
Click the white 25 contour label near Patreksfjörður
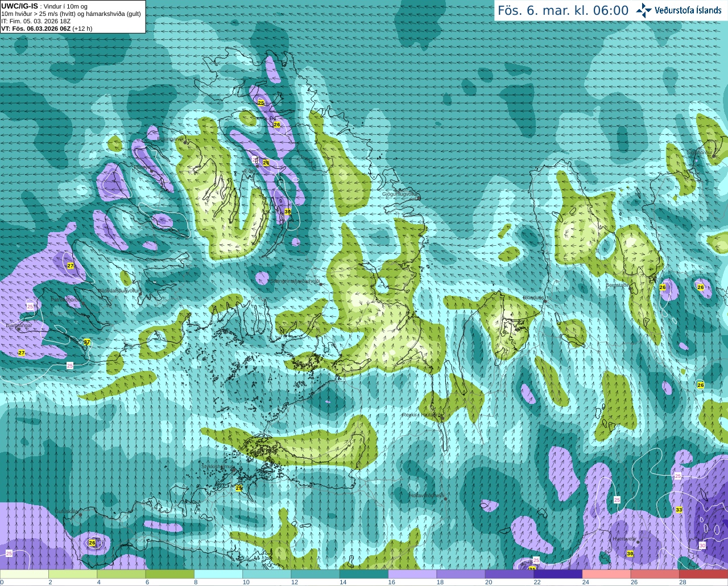tap(30, 306)
